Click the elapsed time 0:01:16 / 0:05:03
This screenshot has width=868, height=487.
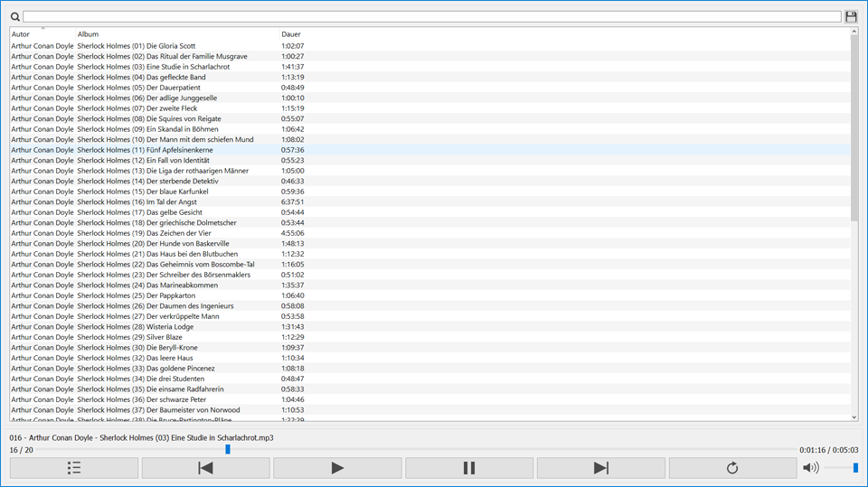[829, 450]
